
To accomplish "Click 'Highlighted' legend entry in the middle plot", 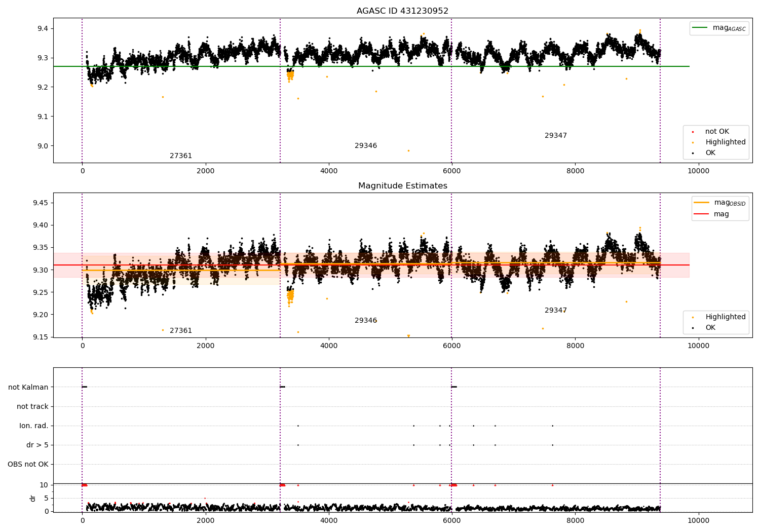I will (719, 317).
